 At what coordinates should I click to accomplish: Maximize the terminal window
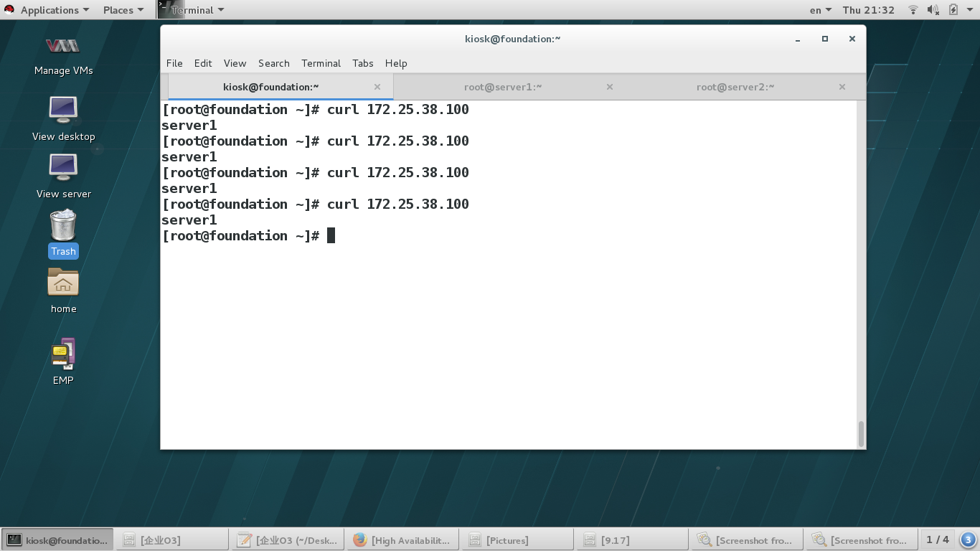tap(825, 39)
